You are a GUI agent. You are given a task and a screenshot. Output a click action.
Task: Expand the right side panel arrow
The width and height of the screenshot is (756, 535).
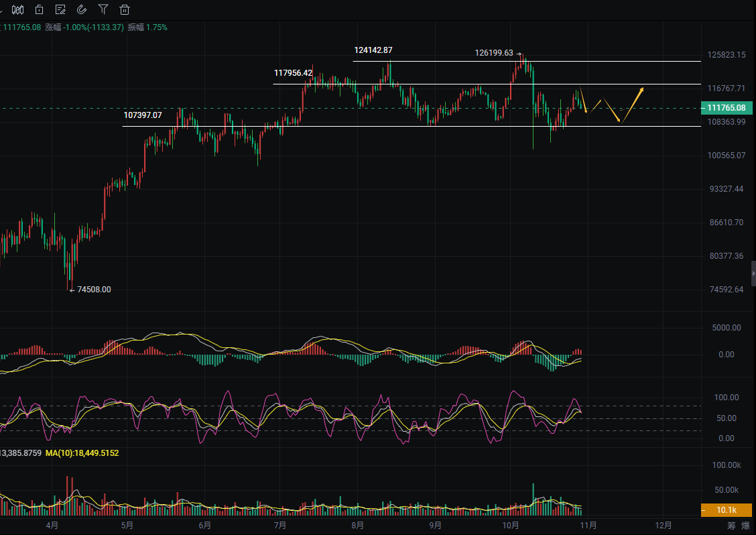pyautogui.click(x=753, y=274)
